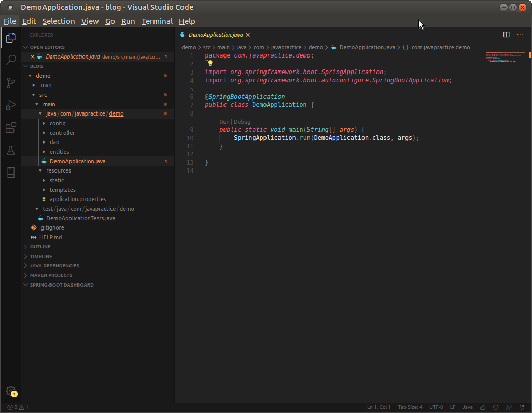Click Run CodeLens above main method
The height and width of the screenshot is (413, 532).
224,122
